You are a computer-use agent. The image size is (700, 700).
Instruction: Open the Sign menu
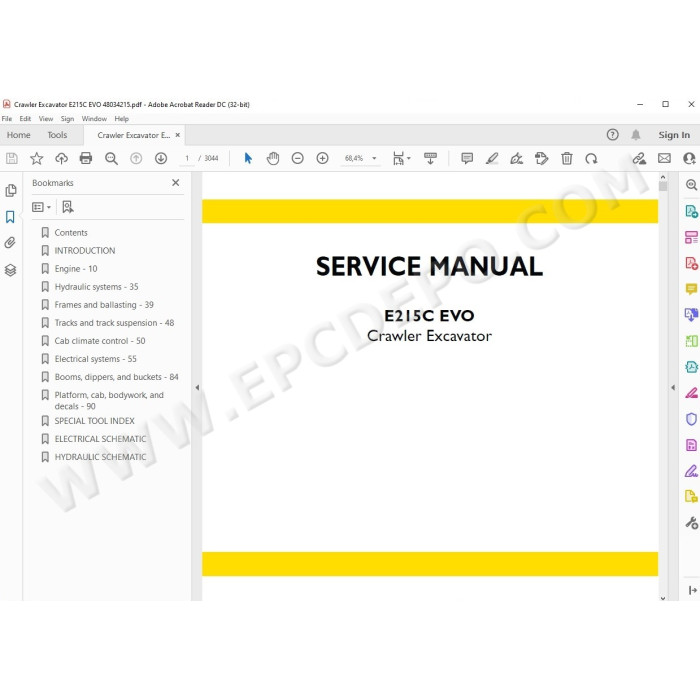click(67, 119)
